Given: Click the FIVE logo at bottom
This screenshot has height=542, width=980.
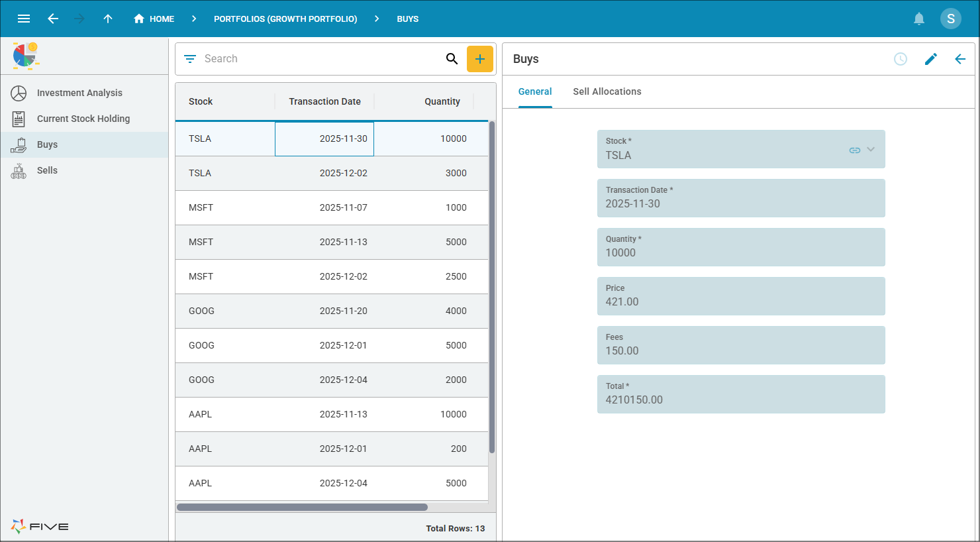Looking at the screenshot, I should (40, 527).
